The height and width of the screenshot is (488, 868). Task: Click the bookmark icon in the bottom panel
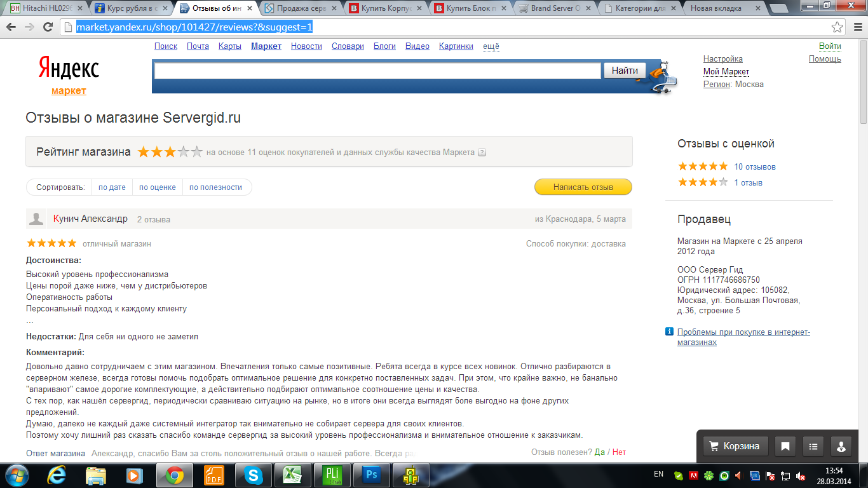click(x=785, y=446)
